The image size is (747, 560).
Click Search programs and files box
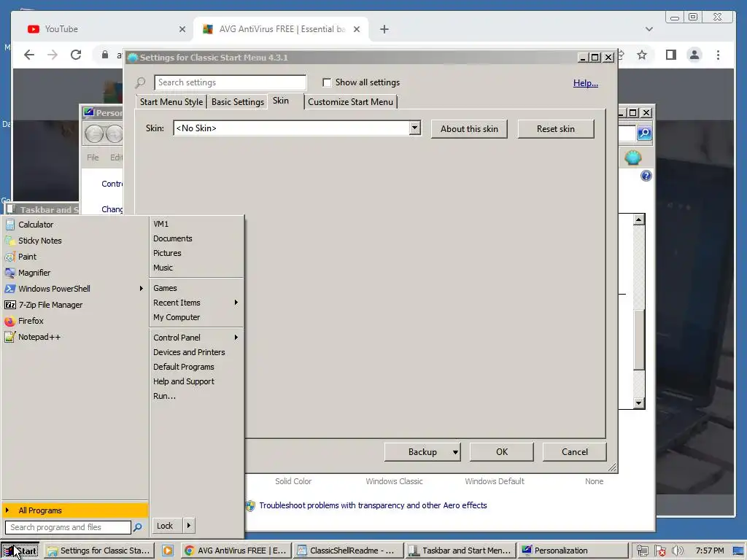[68, 527]
